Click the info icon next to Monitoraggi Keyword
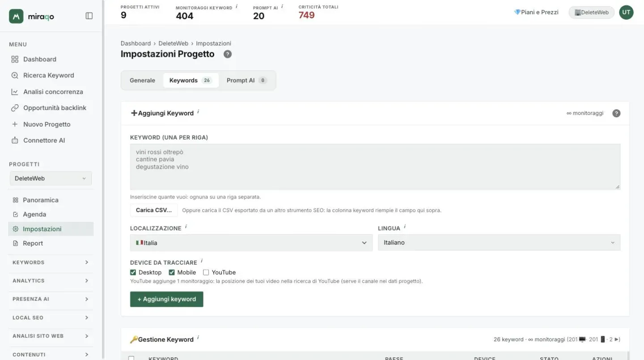The height and width of the screenshot is (360, 644). (x=237, y=7)
